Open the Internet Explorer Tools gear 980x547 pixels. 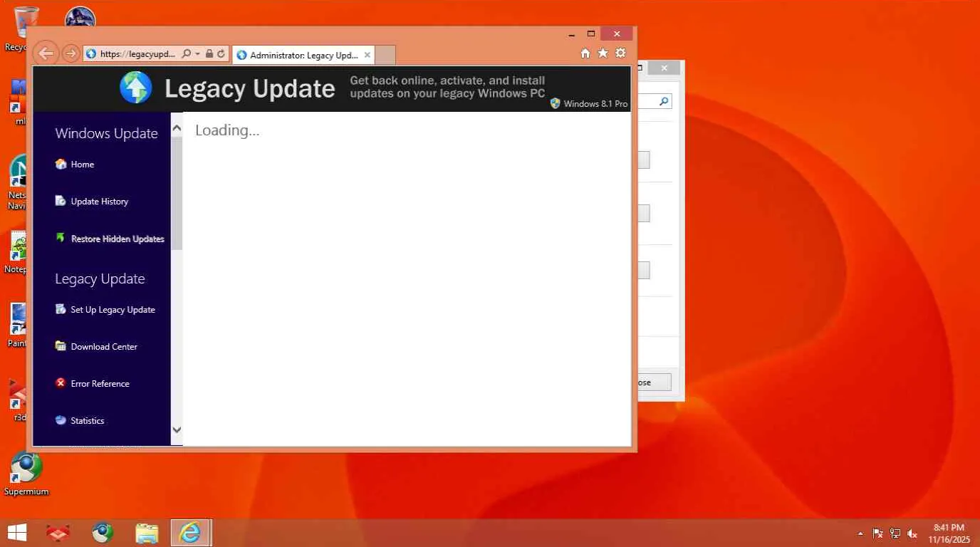tap(620, 53)
